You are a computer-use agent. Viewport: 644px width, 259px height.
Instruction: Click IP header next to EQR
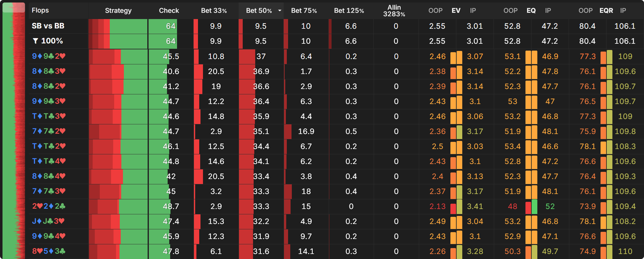click(x=623, y=11)
